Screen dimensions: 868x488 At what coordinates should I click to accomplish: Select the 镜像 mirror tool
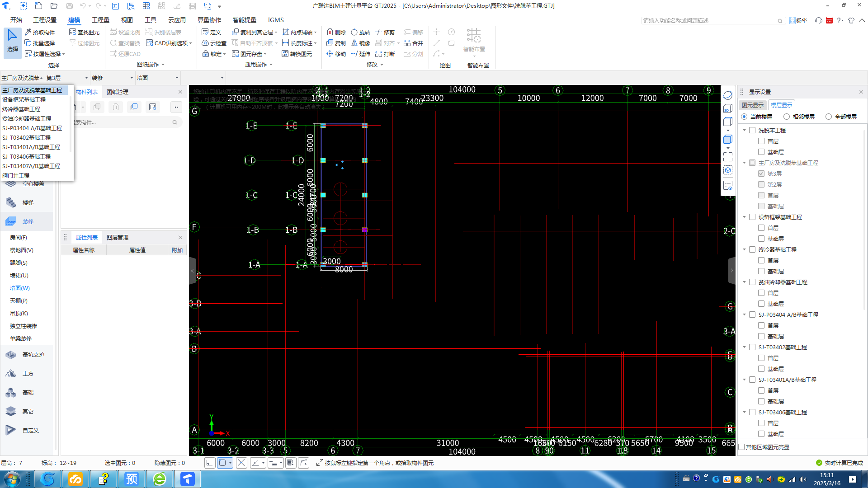point(361,43)
